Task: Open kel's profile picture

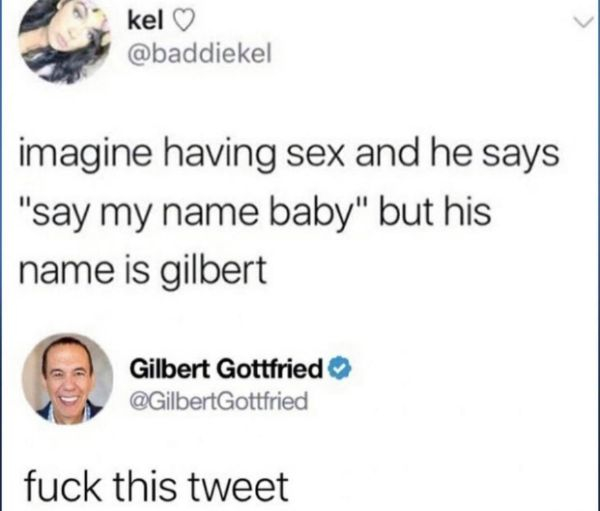Action: (x=65, y=39)
